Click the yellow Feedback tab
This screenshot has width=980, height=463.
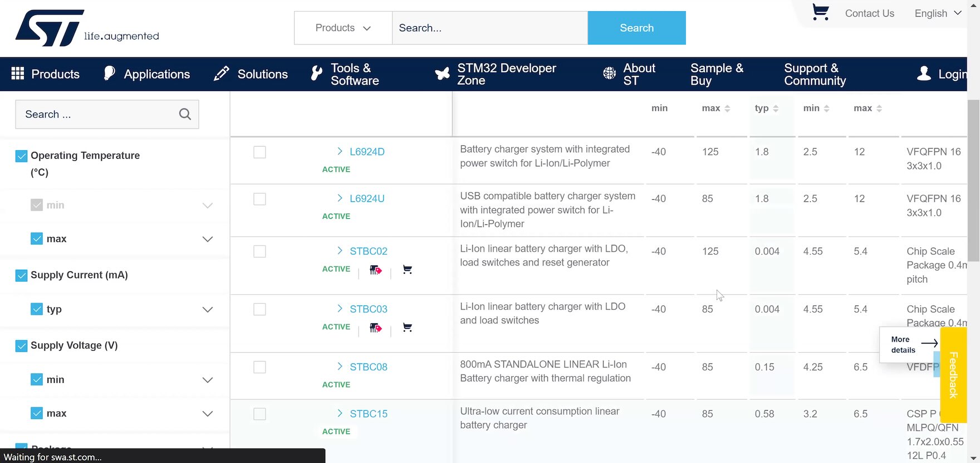953,375
